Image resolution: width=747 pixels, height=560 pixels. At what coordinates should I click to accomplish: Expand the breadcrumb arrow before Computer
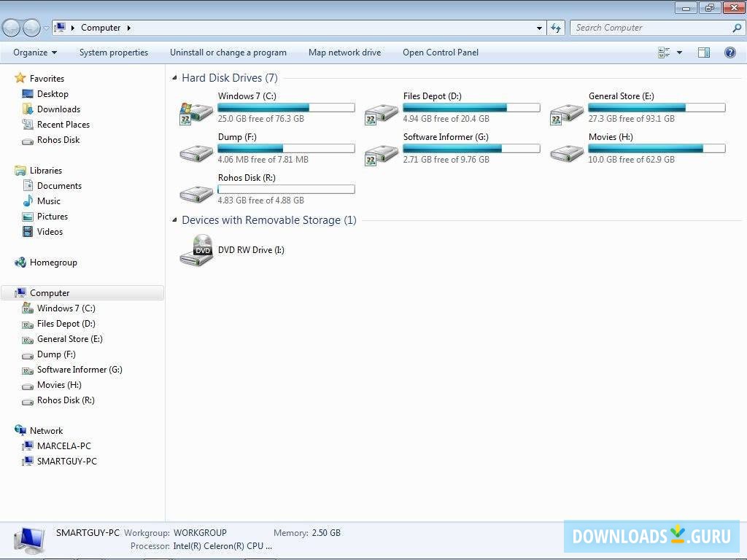[x=72, y=28]
